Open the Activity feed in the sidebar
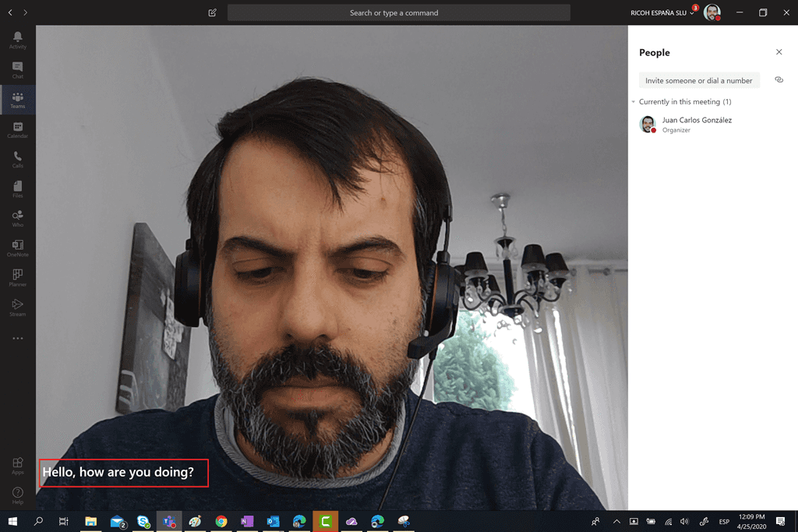798x532 pixels. 17,40
